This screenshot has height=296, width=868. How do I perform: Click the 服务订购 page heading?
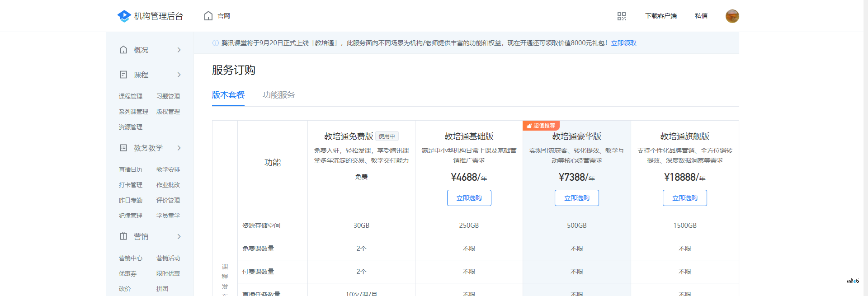pos(234,70)
